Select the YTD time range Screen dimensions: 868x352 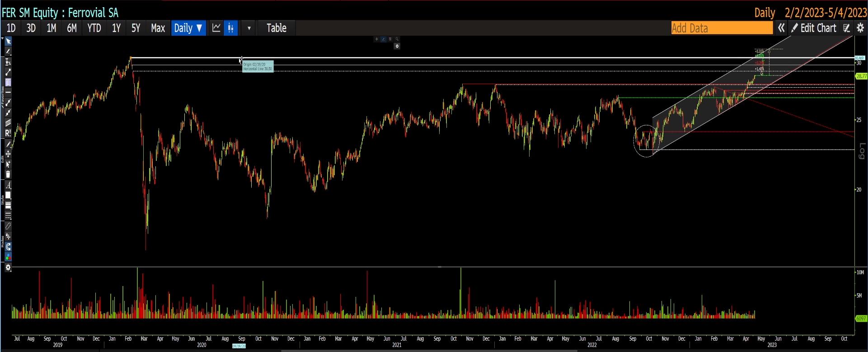[x=94, y=28]
